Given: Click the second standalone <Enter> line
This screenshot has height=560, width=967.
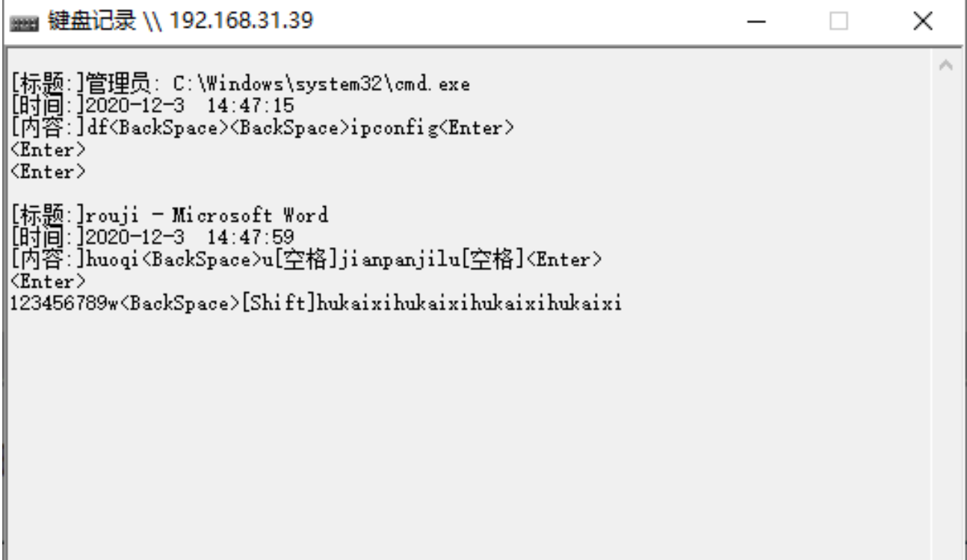Looking at the screenshot, I should point(47,172).
